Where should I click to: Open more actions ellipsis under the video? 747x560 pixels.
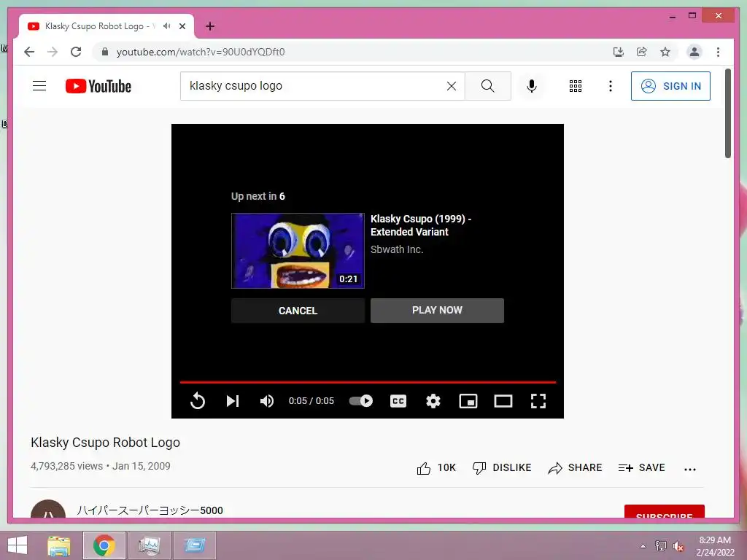[690, 469]
